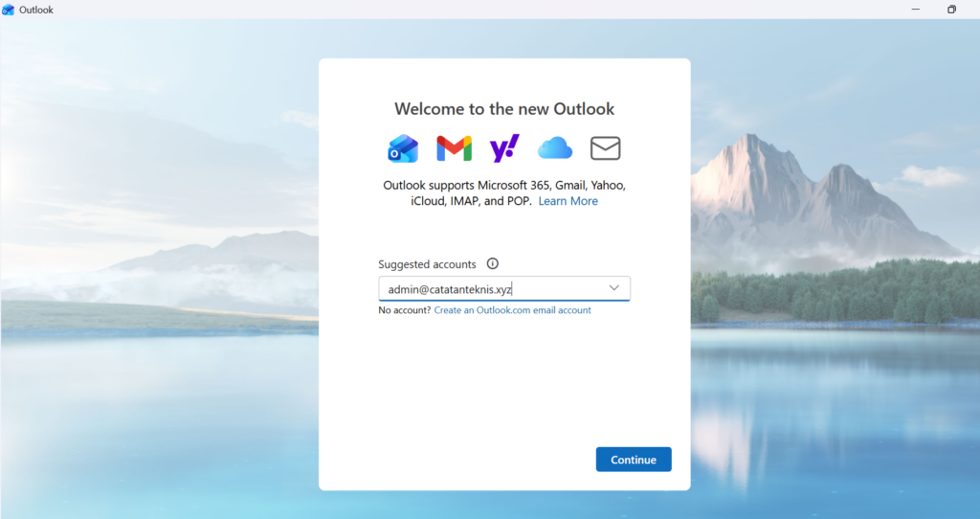Expand the suggested accounts dropdown chevron
Viewport: 980px width, 519px height.
coord(613,288)
